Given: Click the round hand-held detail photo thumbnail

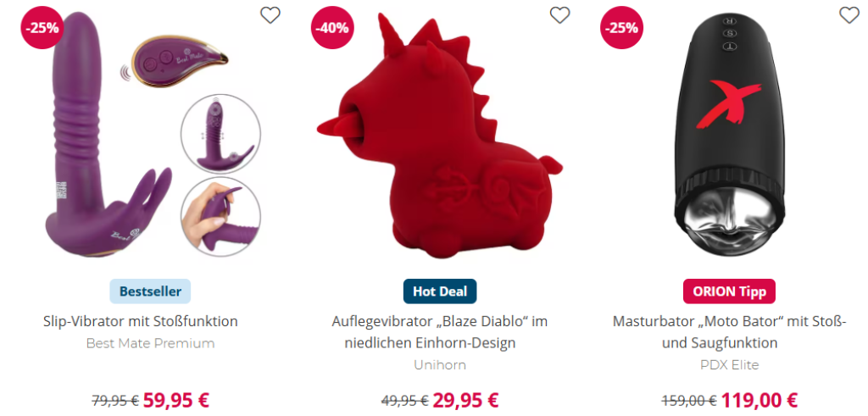Looking at the screenshot, I should 221,217.
